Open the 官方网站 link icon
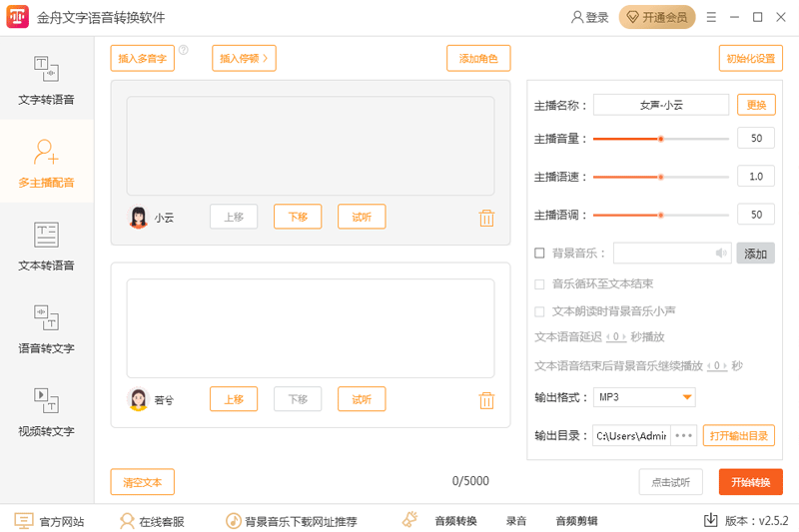Screen dimensions: 799x532 pos(24,521)
